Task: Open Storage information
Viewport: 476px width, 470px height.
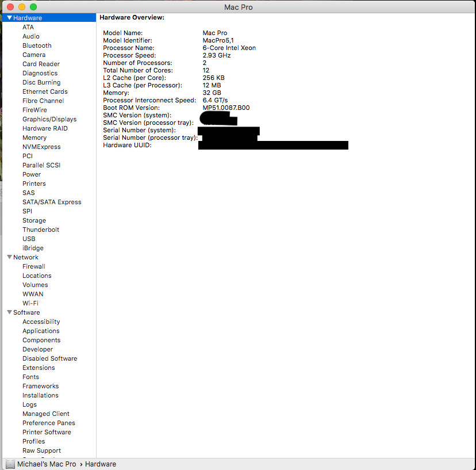Action: [34, 220]
